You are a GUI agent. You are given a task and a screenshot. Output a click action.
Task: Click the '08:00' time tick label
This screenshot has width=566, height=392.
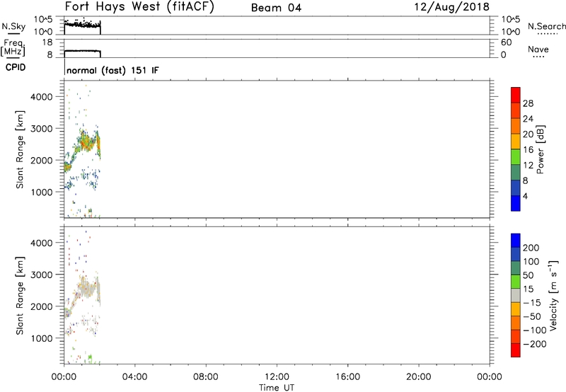pyautogui.click(x=206, y=377)
